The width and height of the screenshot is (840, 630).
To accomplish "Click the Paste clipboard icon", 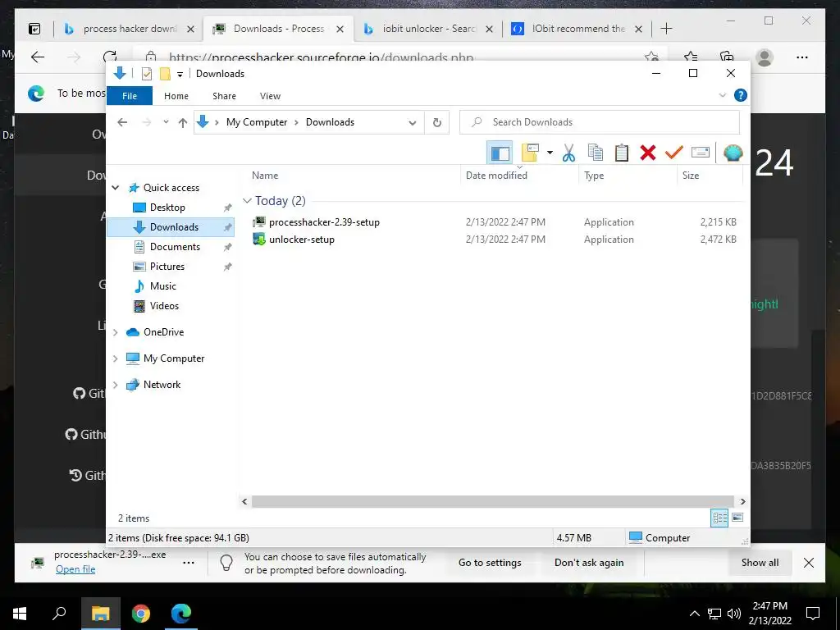I will [622, 153].
